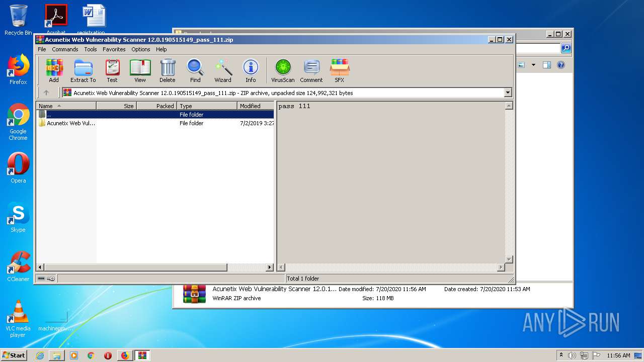
Task: Select VLC media player desktop shortcut
Action: coord(18,319)
